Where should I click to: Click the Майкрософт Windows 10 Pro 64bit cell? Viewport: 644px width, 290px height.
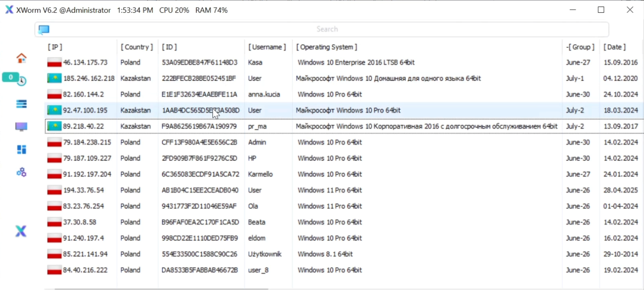point(348,110)
